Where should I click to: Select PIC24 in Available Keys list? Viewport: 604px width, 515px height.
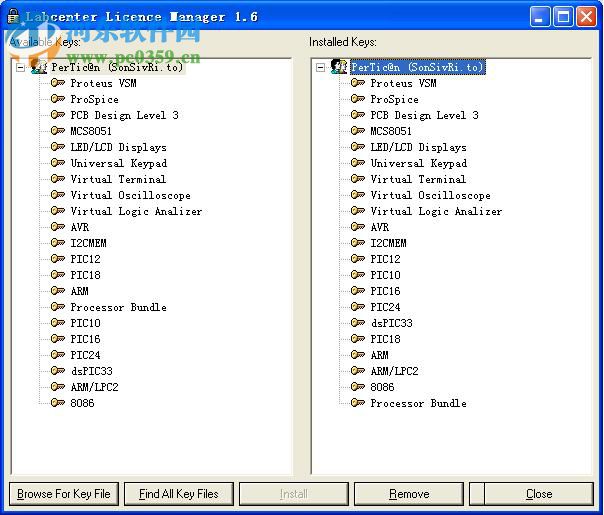(86, 355)
